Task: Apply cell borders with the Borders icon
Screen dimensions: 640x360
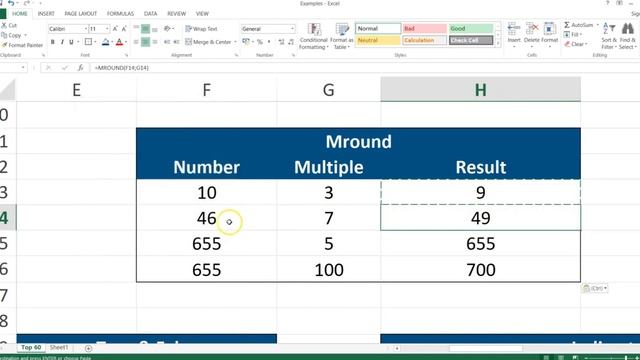Action: tap(88, 42)
